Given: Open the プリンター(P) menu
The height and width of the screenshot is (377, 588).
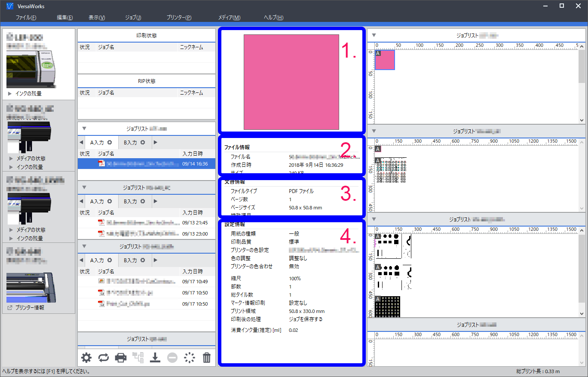Looking at the screenshot, I should [x=179, y=18].
